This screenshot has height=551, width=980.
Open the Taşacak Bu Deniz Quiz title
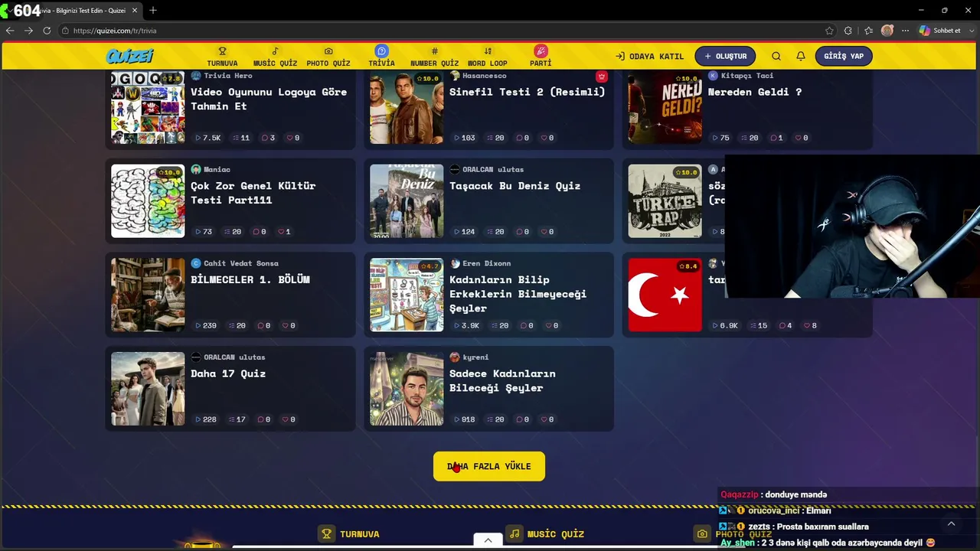[x=515, y=186]
